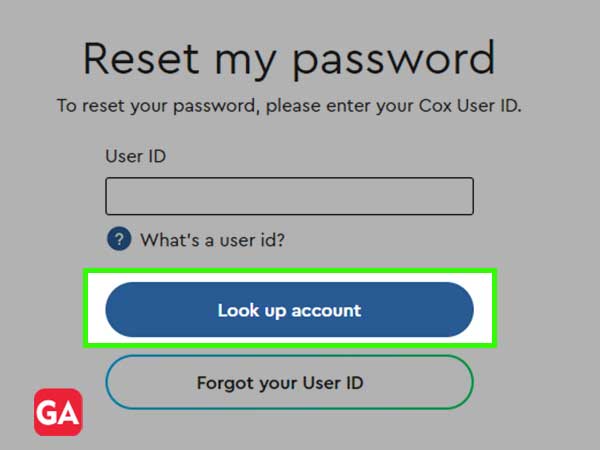Choose the outlined button for a forgotten User ID
The image size is (600, 450).
(x=290, y=382)
